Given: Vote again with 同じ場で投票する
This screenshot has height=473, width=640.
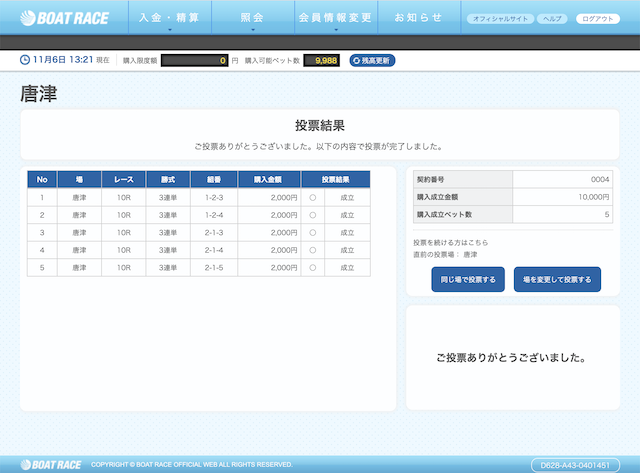Looking at the screenshot, I should pos(468,280).
